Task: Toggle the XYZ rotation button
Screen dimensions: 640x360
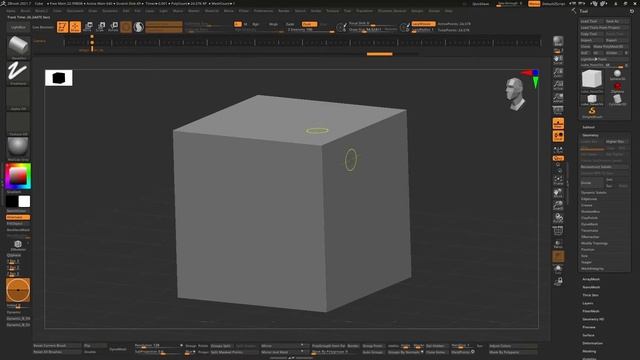Action: coord(558,158)
